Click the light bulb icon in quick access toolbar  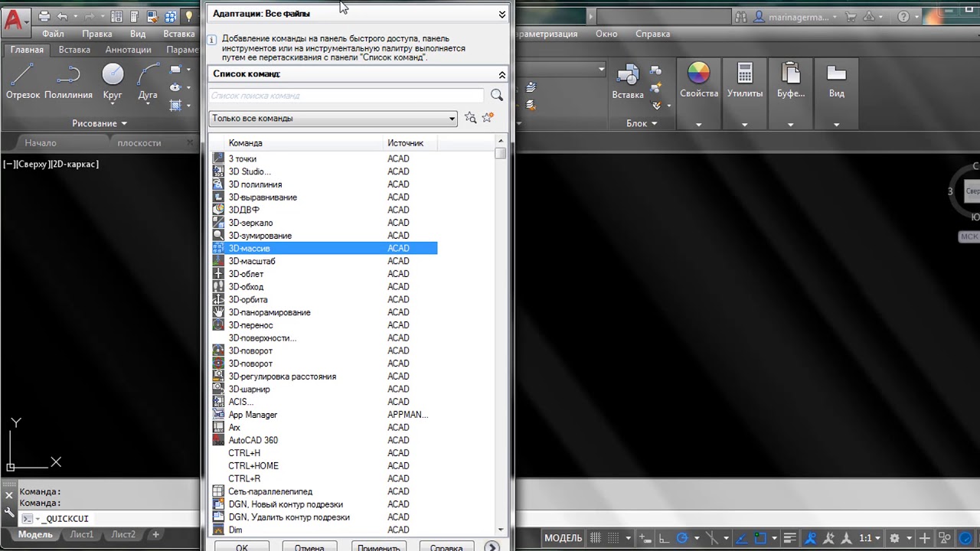tap(188, 16)
